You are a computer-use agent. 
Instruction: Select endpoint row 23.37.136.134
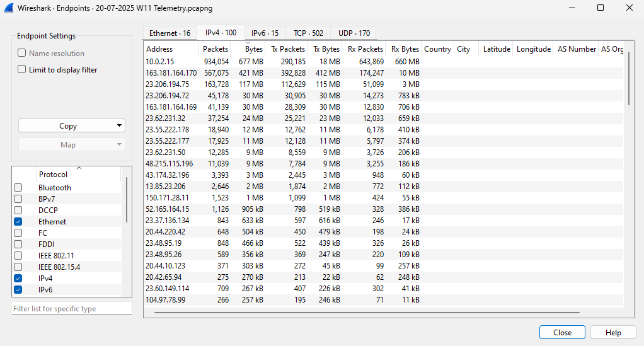(x=383, y=220)
